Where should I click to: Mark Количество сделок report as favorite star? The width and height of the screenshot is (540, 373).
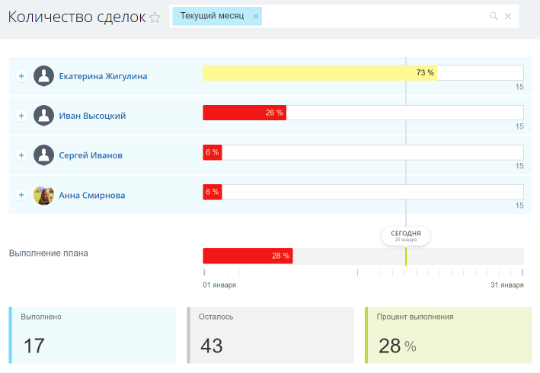[x=155, y=17]
